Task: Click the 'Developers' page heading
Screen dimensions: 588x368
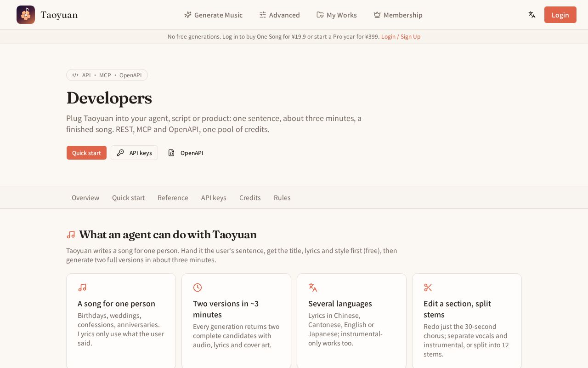Action: click(109, 98)
